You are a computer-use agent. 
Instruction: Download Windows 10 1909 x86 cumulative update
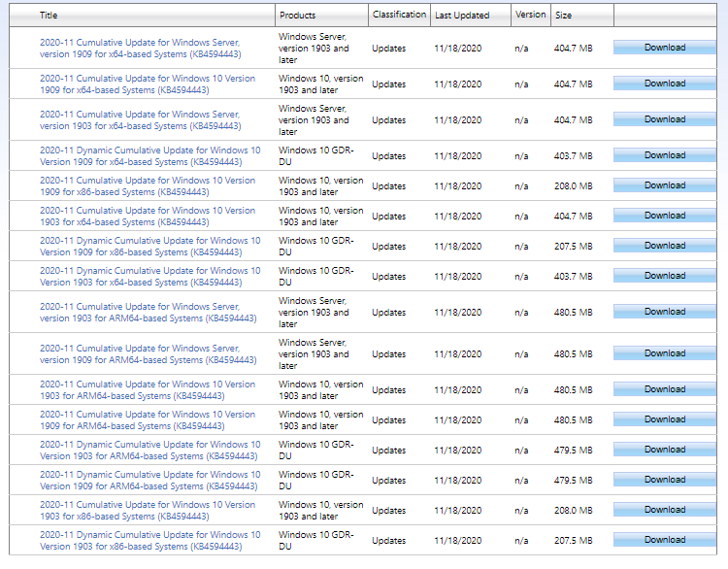(665, 185)
